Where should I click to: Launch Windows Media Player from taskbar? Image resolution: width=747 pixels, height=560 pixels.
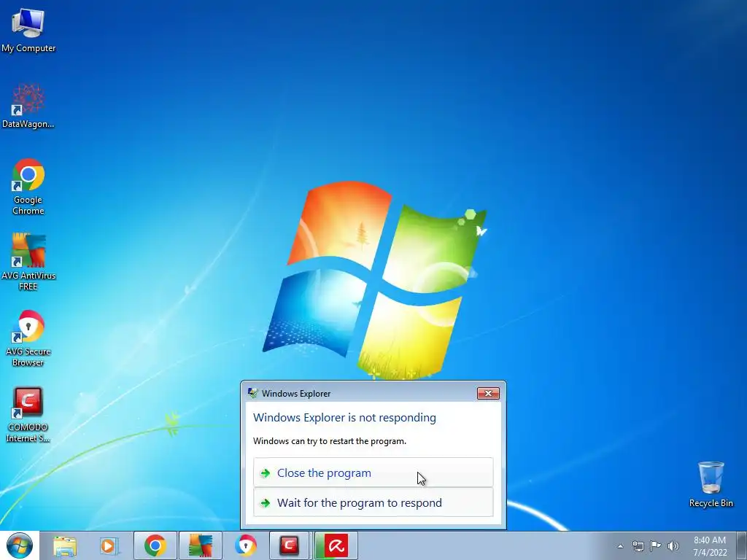pos(109,545)
